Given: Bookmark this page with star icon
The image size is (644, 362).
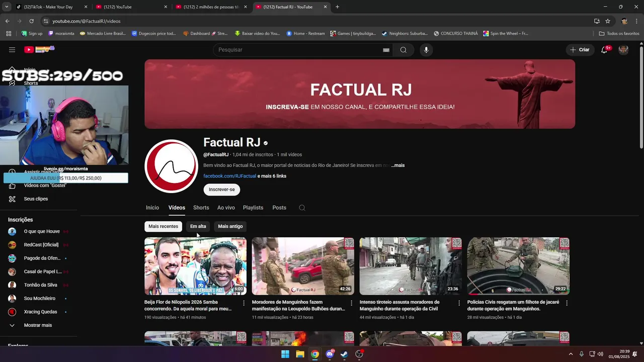Looking at the screenshot, I should [608, 21].
